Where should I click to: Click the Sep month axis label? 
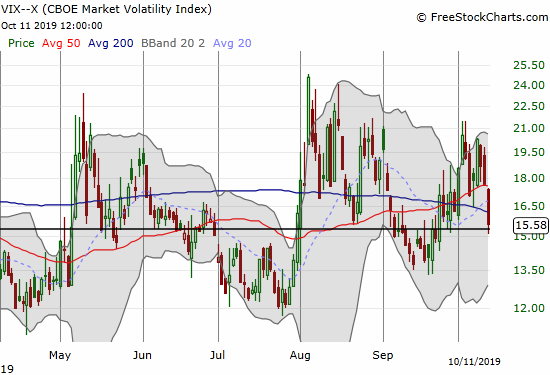(x=383, y=355)
